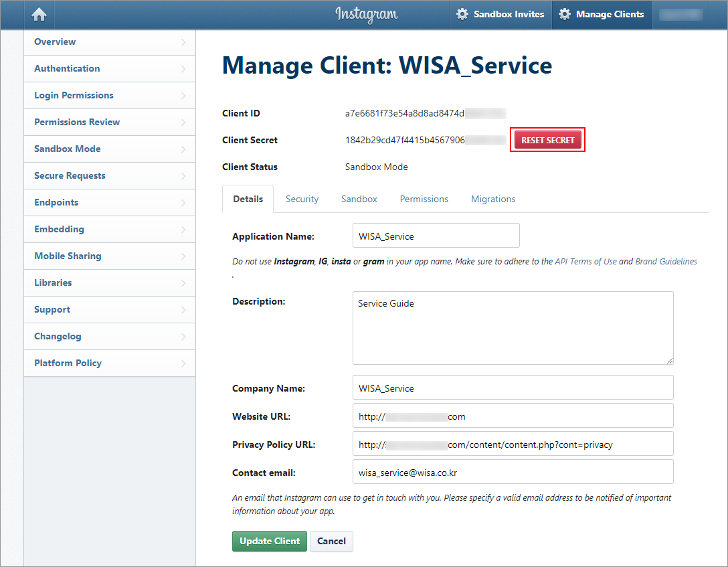728x567 pixels.
Task: Click the 'Description:' label
Action: (x=258, y=301)
